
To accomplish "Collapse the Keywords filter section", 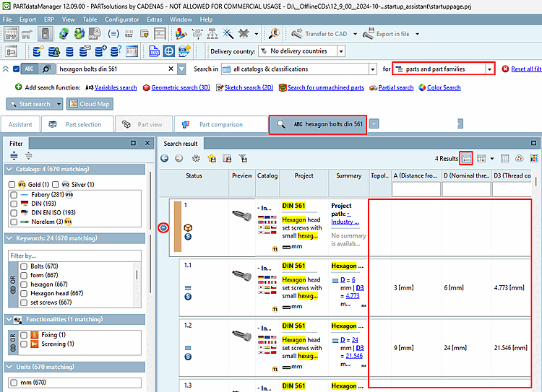I will (x=9, y=238).
